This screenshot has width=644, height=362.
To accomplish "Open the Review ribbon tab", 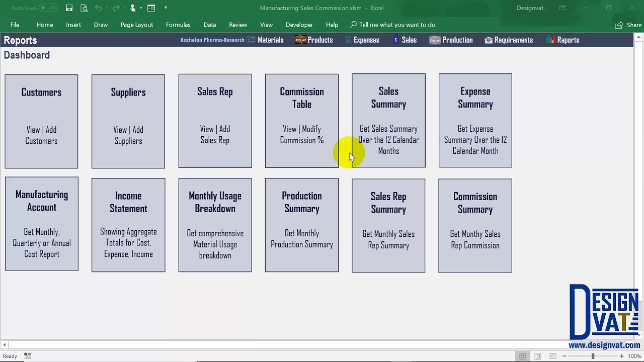I will (238, 25).
